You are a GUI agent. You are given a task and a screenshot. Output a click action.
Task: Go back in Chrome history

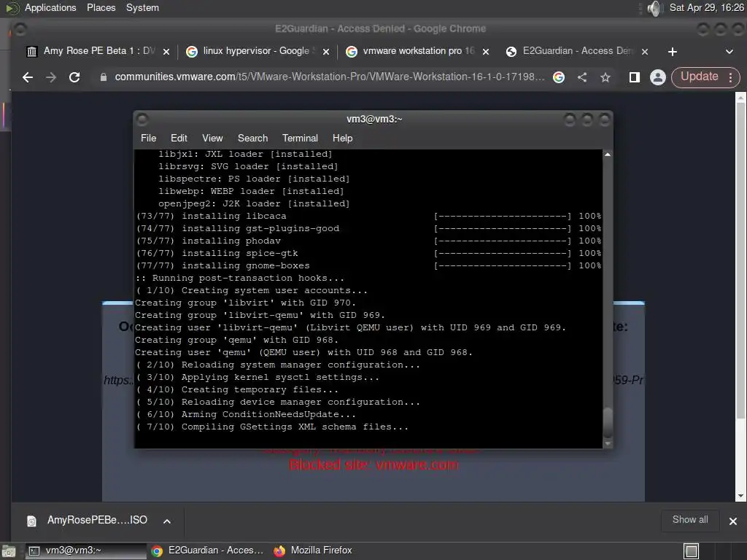28,77
